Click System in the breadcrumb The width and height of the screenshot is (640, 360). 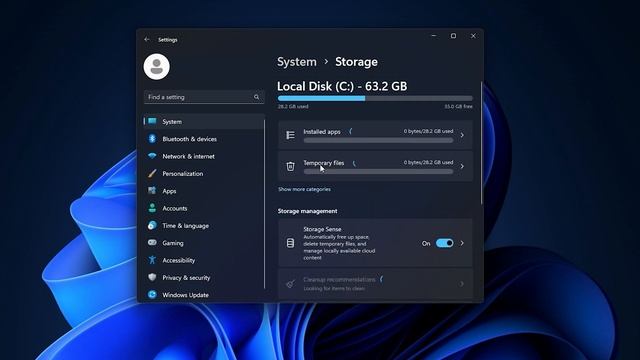click(x=297, y=62)
